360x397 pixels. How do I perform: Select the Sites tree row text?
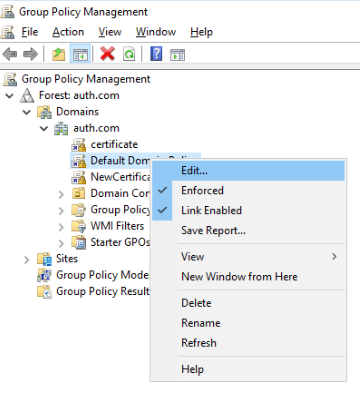[67, 259]
